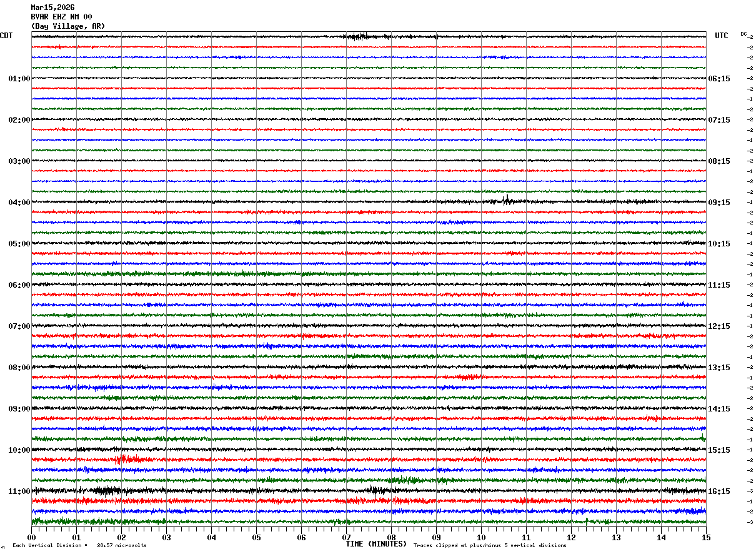Click minute '02' on the bottom time axis
Viewport: 756px width, 554px height.
121,537
